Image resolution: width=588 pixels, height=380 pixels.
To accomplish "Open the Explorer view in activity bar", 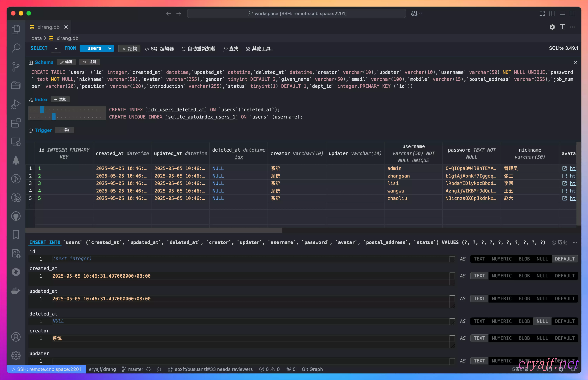I will coord(16,29).
